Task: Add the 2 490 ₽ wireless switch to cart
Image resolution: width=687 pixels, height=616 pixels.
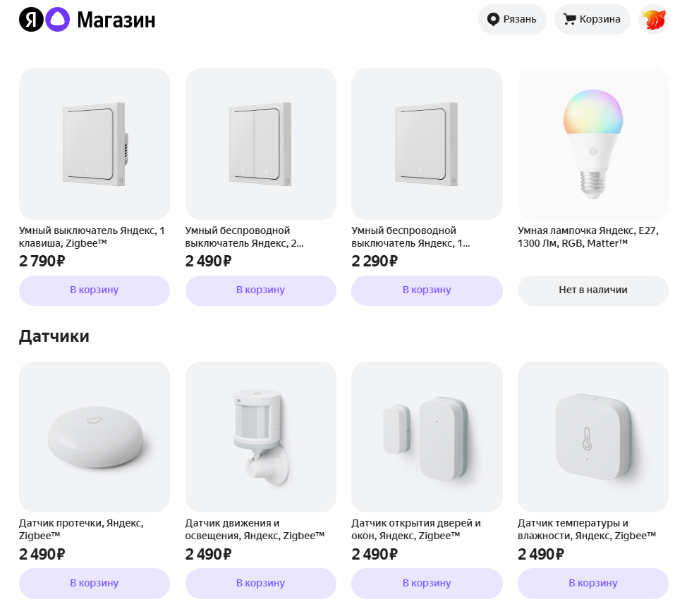Action: (x=260, y=290)
